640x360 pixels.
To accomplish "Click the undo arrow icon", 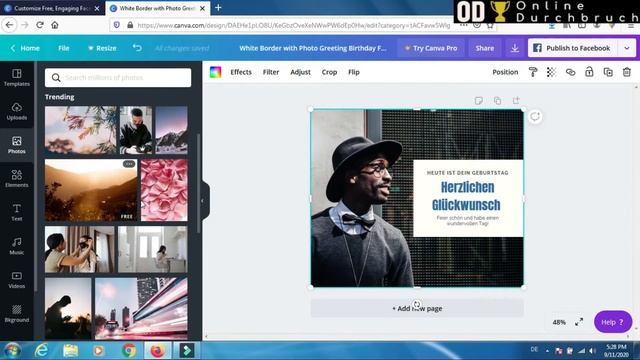I will click(x=137, y=48).
